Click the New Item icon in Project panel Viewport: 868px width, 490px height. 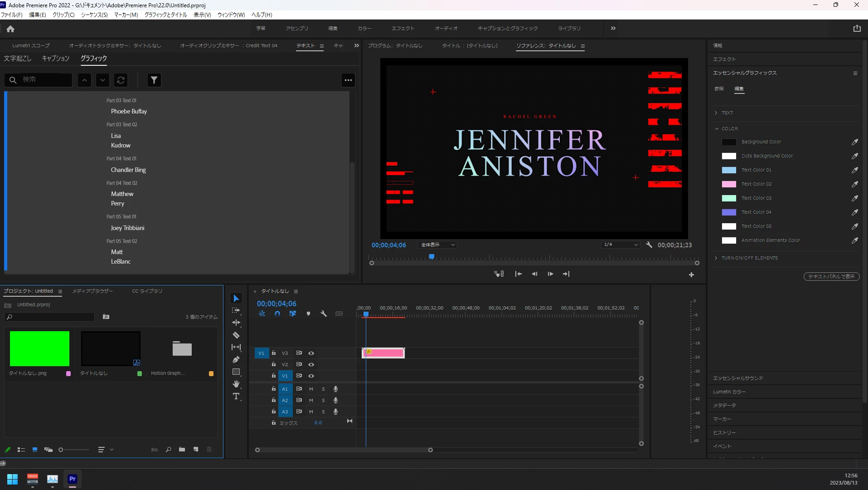click(196, 449)
